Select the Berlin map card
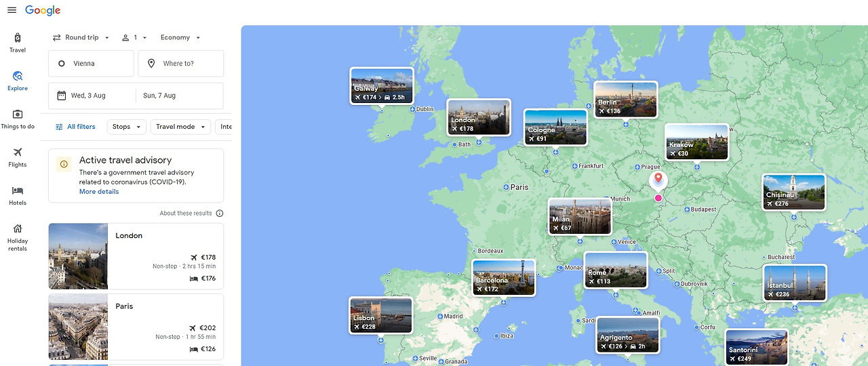The image size is (868, 366). pos(625,100)
